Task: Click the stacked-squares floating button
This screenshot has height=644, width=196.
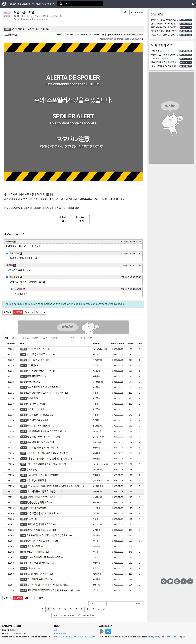Action: (170, 582)
